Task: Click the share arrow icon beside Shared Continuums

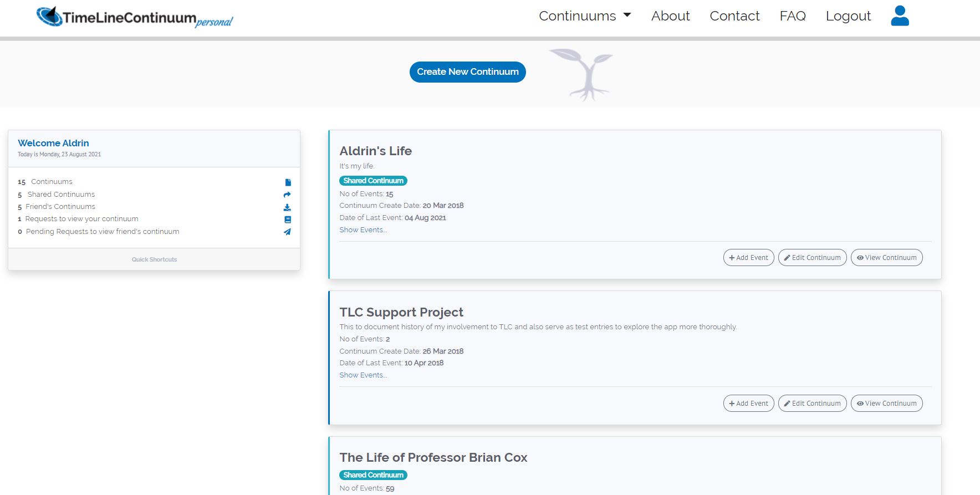Action: 287,195
